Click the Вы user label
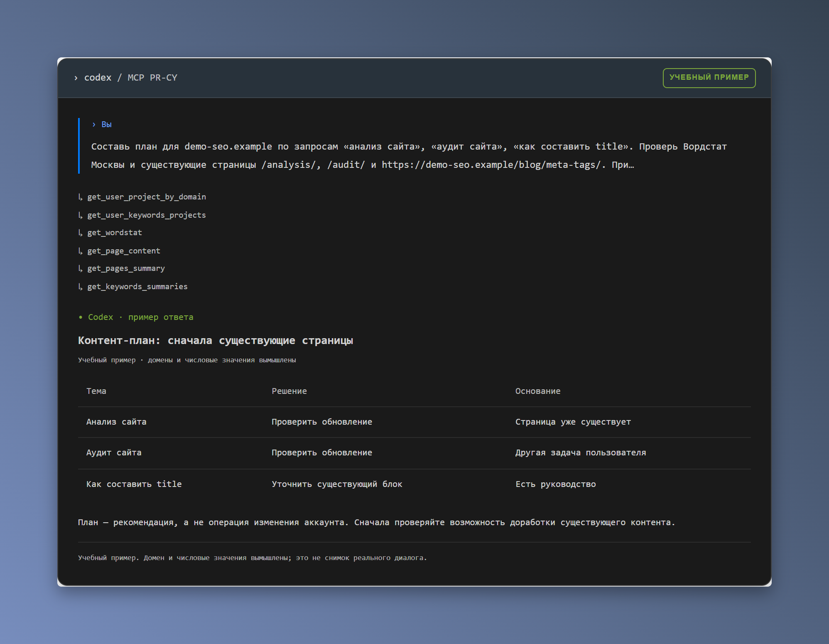Image resolution: width=829 pixels, height=644 pixels. coord(106,125)
